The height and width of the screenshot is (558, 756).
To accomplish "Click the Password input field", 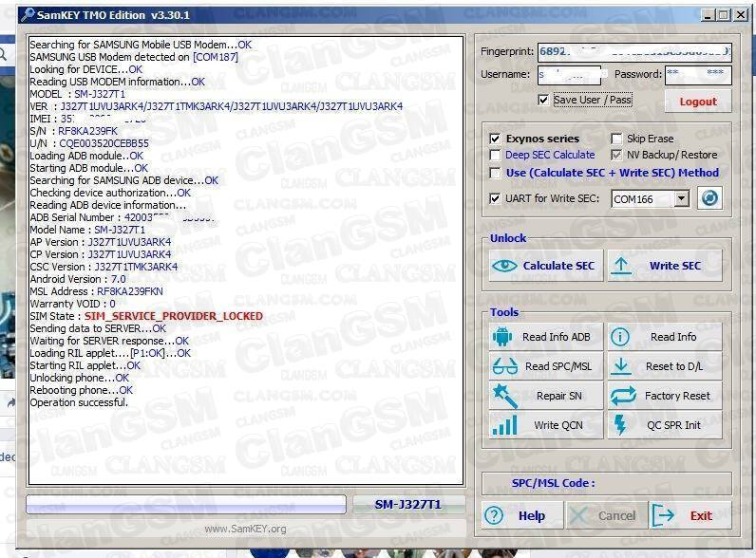I will (698, 75).
